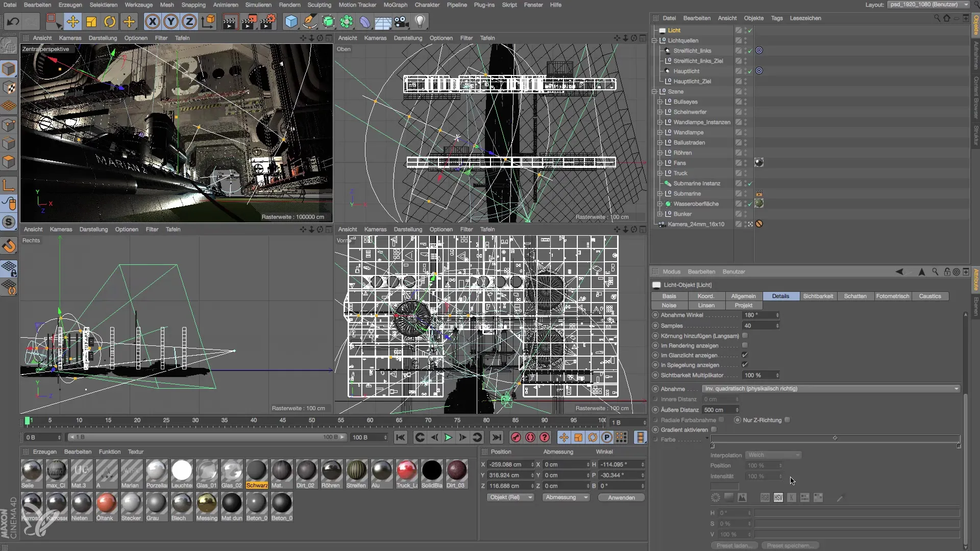Collapse the Szene tree group

pyautogui.click(x=654, y=91)
